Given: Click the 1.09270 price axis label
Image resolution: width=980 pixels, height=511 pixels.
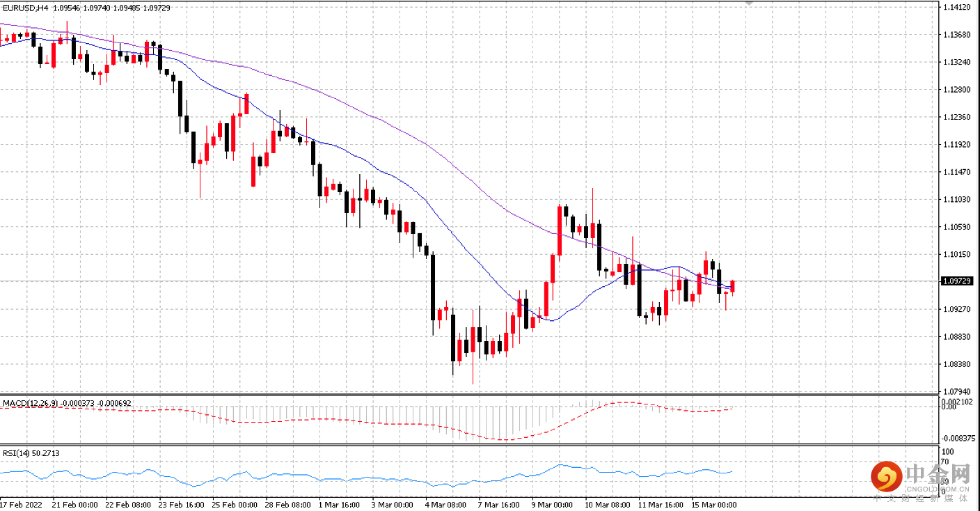Looking at the screenshot, I should (x=956, y=309).
